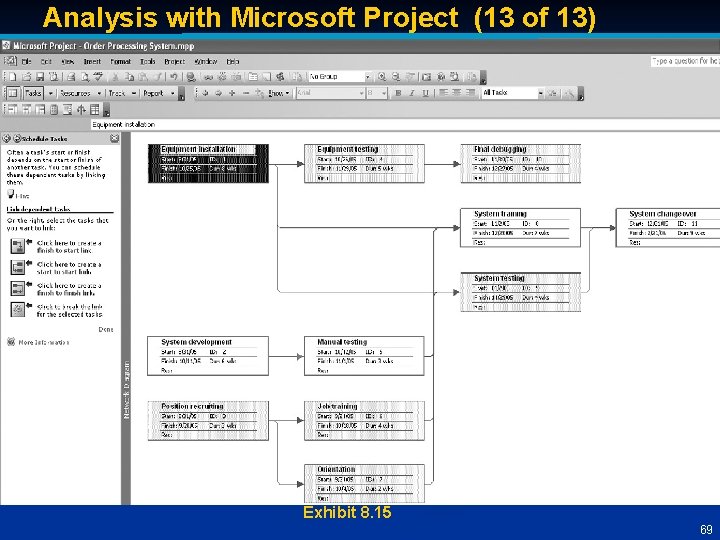The width and height of the screenshot is (720, 540).
Task: Go back with the Schedule Tasks pane arrow
Action: point(7,138)
